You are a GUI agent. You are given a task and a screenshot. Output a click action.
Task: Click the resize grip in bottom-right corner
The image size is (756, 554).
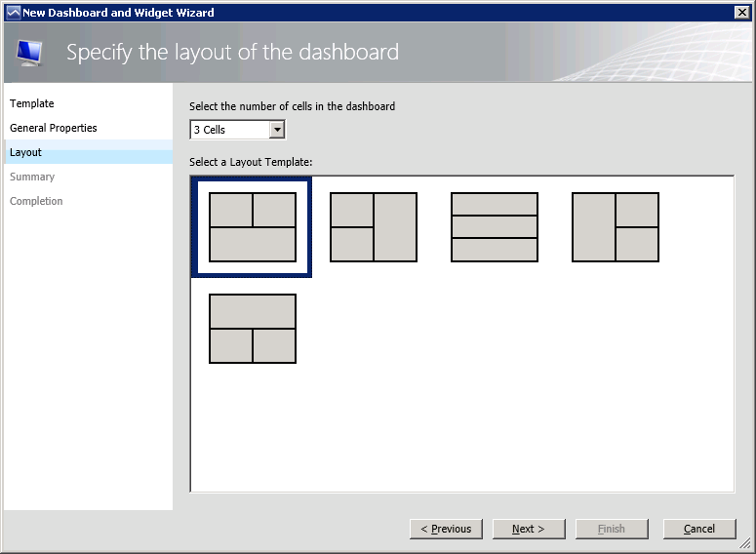(x=747, y=546)
